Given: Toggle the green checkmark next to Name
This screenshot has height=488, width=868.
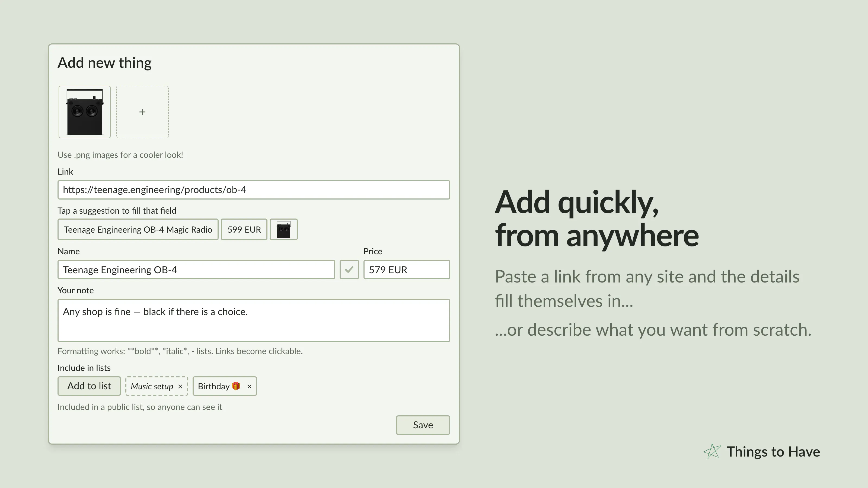Looking at the screenshot, I should pos(349,269).
